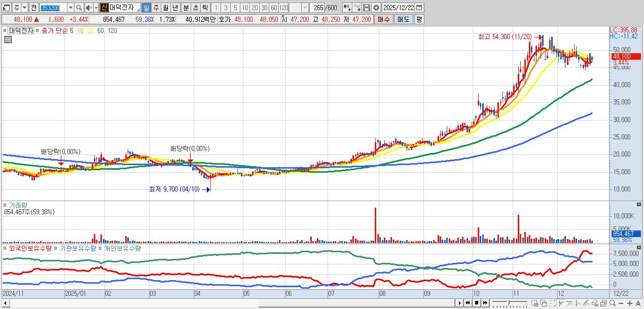This screenshot has width=644, height=309.
Task: Select the 3 interval button
Action: pyautogui.click(x=225, y=8)
